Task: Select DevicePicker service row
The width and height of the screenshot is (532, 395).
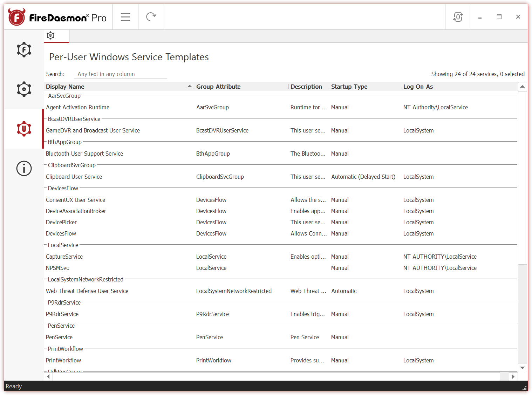Action: (x=281, y=222)
